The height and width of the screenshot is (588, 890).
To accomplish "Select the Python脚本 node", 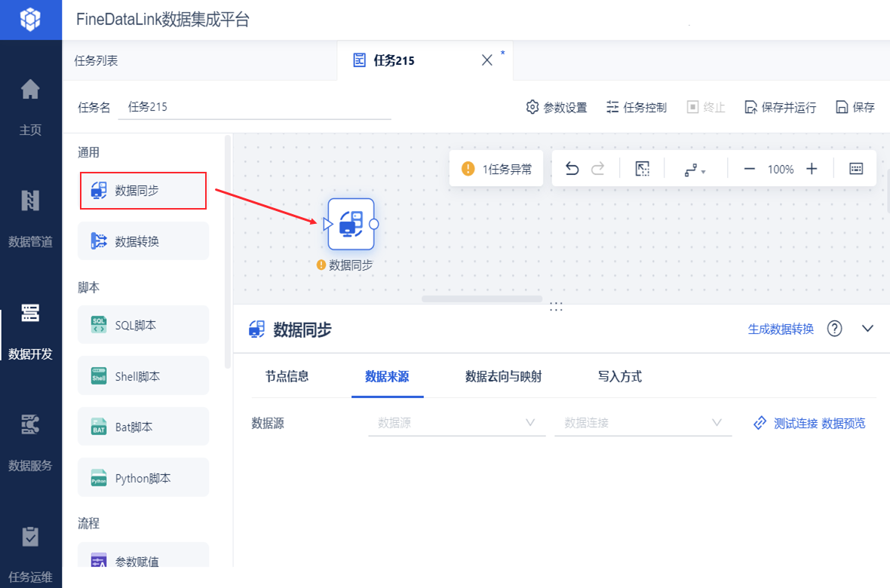I will (143, 478).
